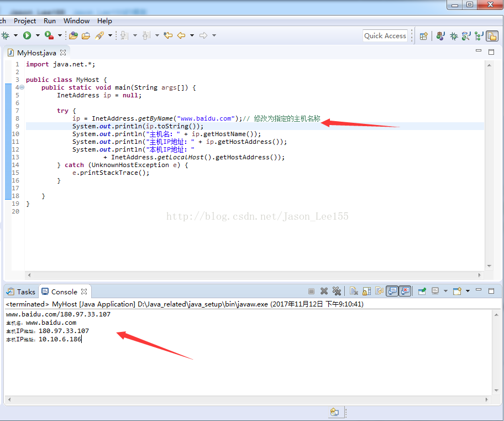Click the Word Wrap icon in Console toolbar
Screen dimensions: 504x421
[x=380, y=292]
